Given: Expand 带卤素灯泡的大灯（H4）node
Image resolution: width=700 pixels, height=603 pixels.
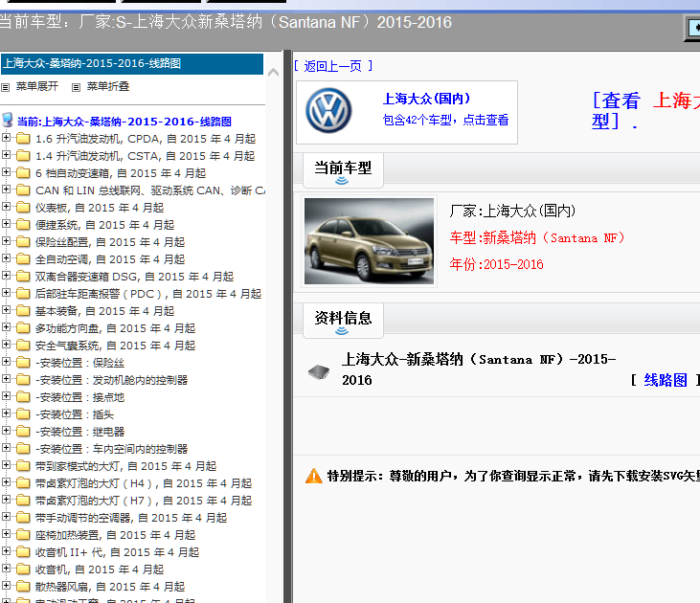Looking at the screenshot, I should (7, 482).
